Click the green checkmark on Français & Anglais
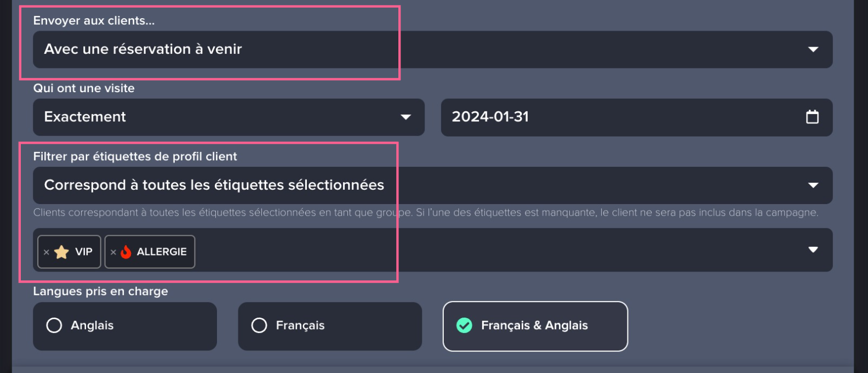 pos(464,326)
